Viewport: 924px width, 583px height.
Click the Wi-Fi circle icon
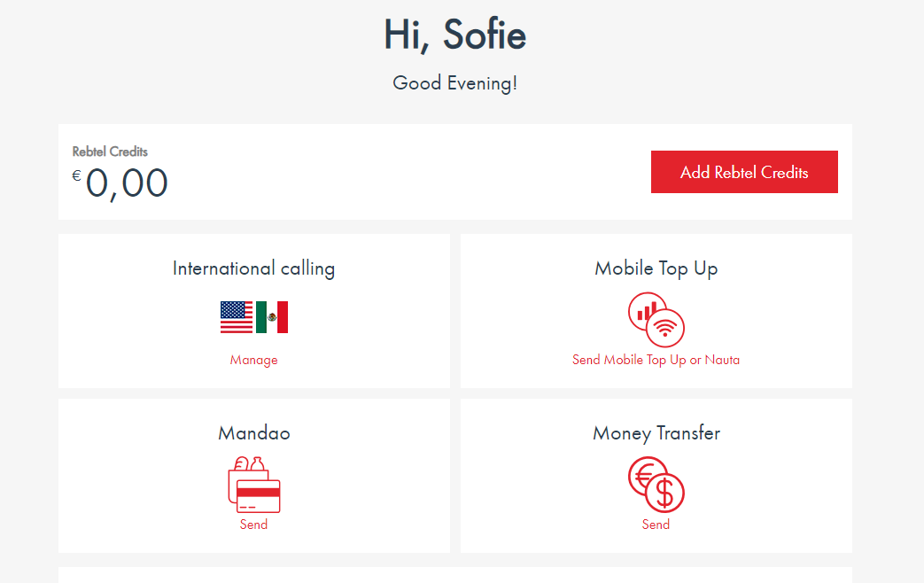pyautogui.click(x=666, y=329)
